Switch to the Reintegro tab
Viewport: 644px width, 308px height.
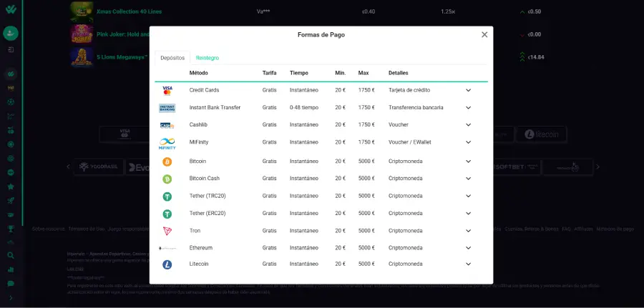pos(208,58)
